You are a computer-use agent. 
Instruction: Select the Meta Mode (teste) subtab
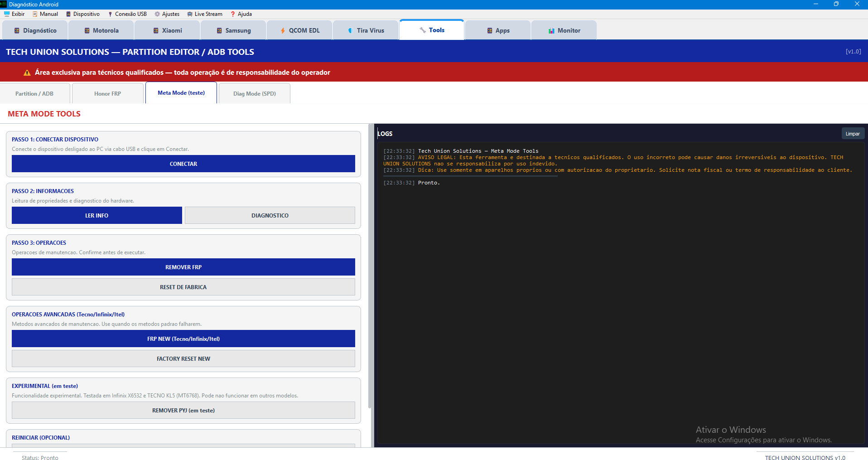[x=181, y=93]
